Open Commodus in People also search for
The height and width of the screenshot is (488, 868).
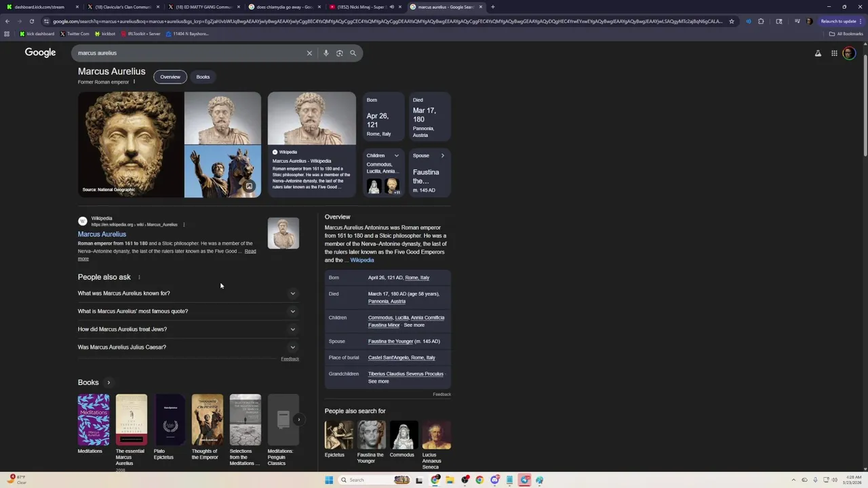pos(403,439)
